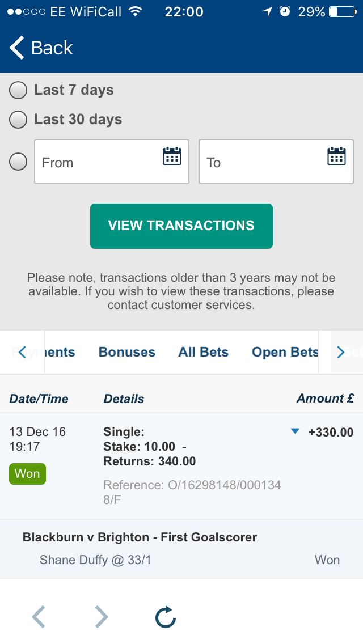Open the To date calendar icon
This screenshot has height=644, width=363.
(336, 156)
